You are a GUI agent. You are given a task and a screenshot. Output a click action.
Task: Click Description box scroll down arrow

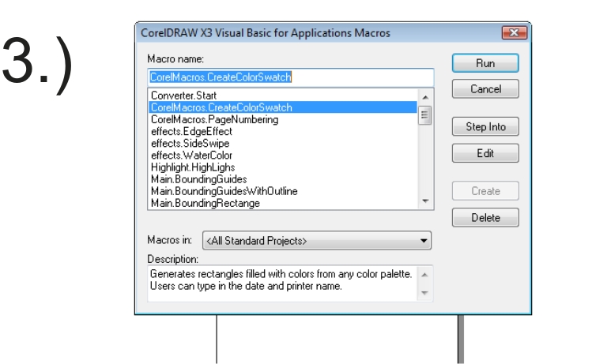[x=424, y=293]
